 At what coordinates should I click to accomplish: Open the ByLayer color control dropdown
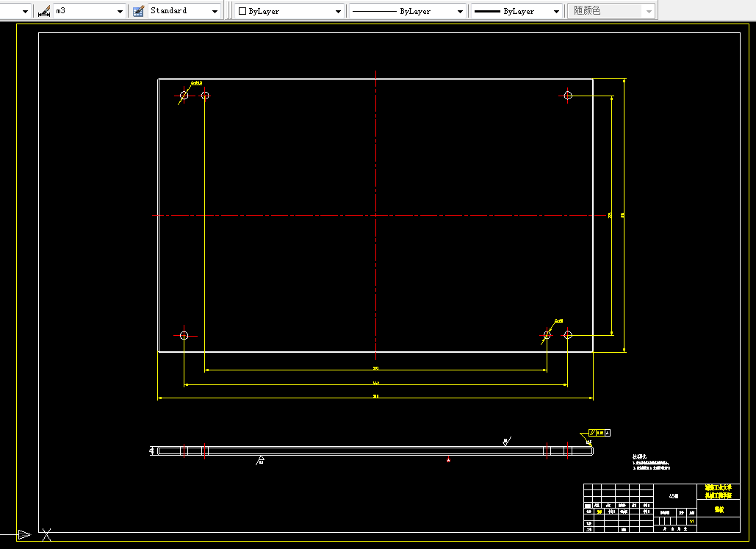coord(339,11)
